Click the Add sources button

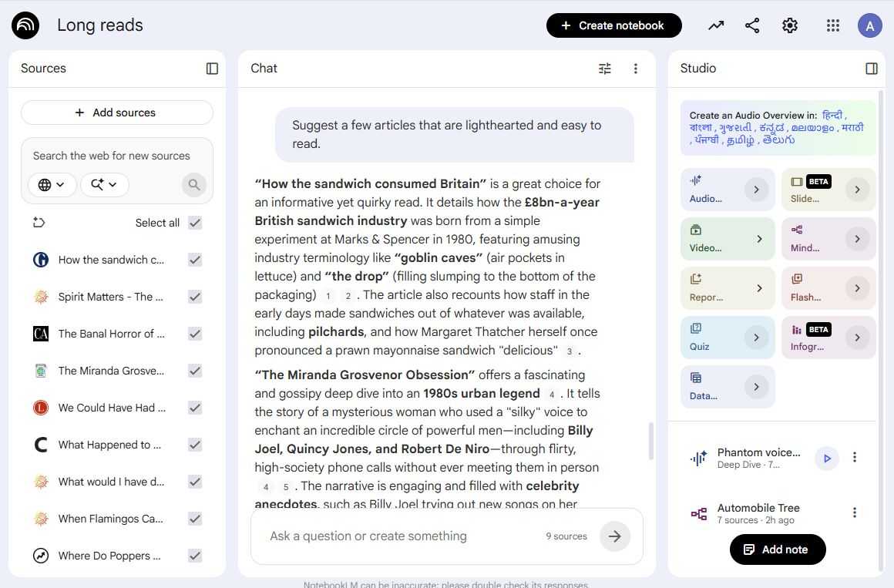(117, 113)
